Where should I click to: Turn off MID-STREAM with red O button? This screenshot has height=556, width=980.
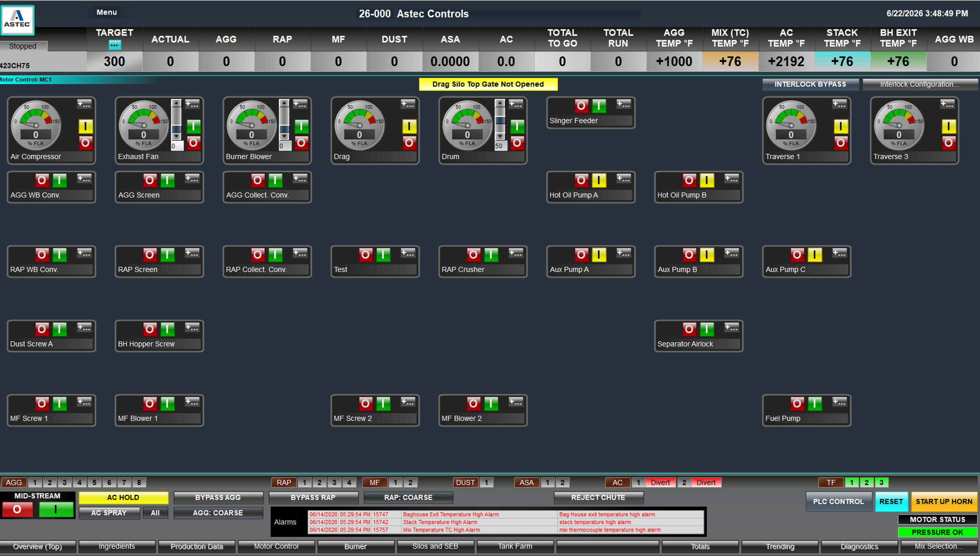(17, 510)
